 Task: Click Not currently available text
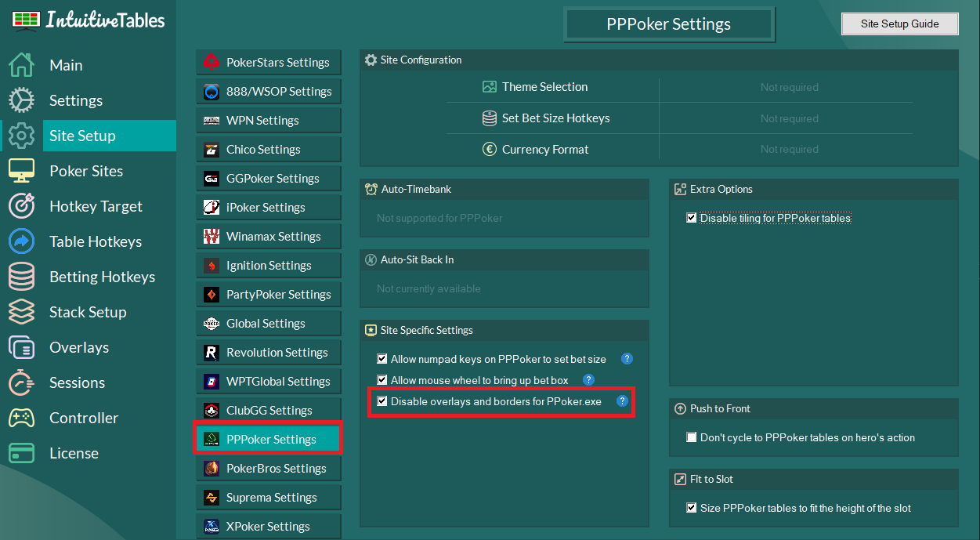coord(429,288)
